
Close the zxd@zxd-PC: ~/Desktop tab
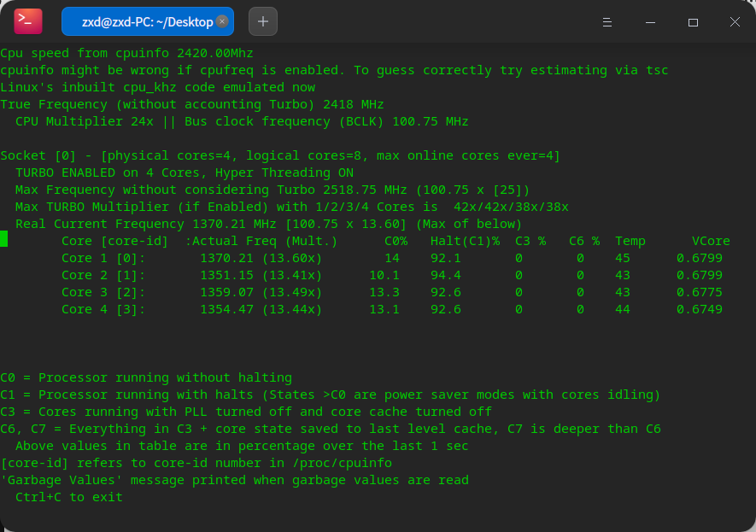pos(222,21)
